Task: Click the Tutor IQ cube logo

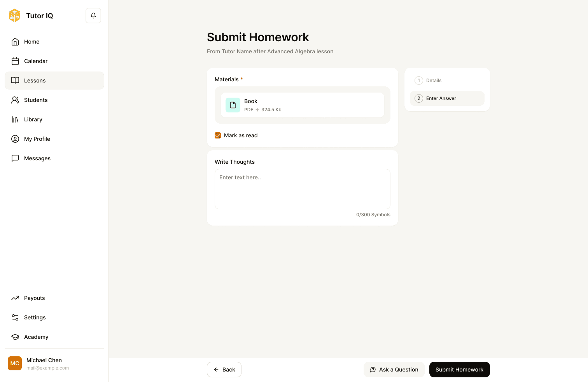Action: coord(15,16)
